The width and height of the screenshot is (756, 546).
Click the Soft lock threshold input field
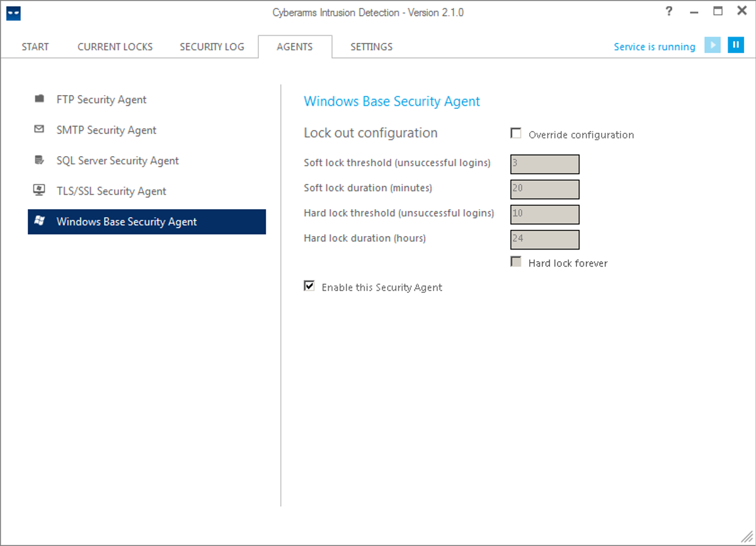(545, 164)
